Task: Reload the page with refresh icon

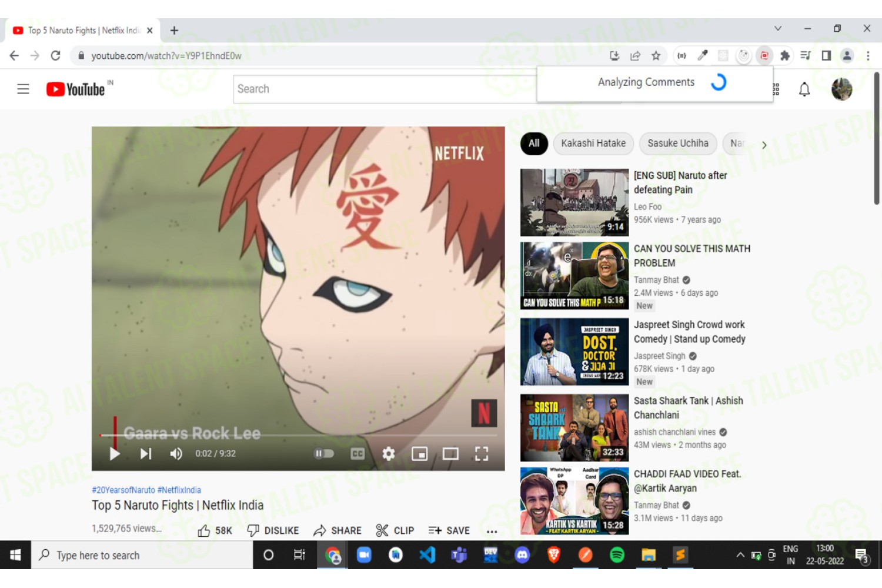Action: (x=55, y=56)
